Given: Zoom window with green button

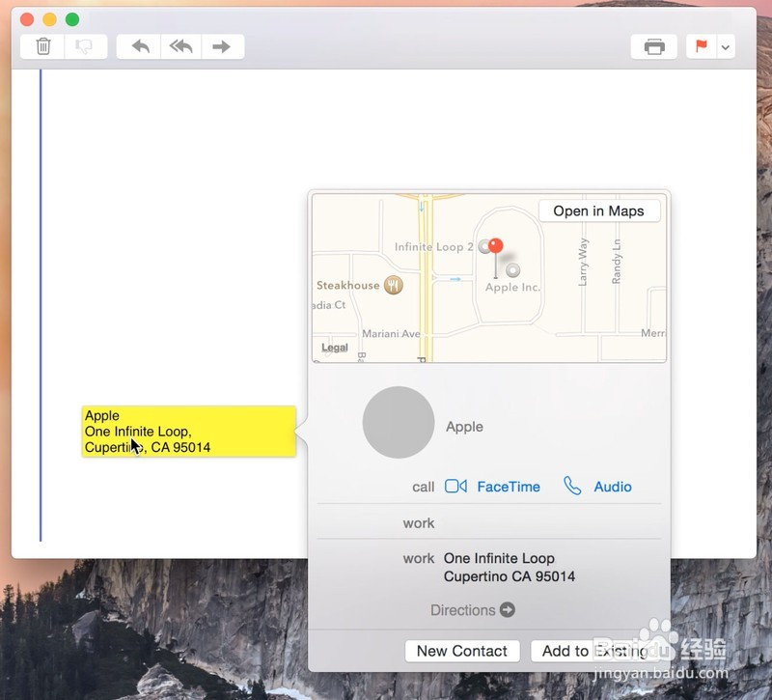Looking at the screenshot, I should click(72, 19).
